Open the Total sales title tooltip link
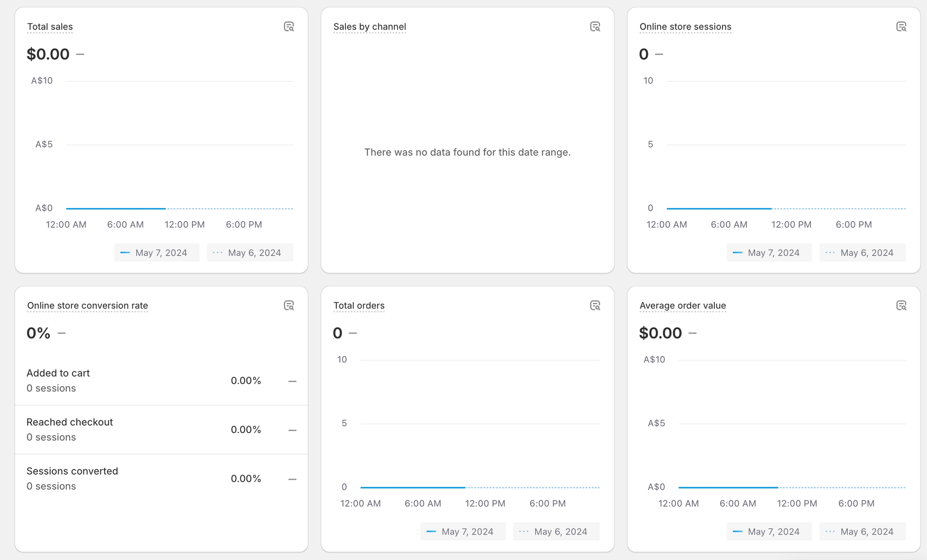This screenshot has width=927, height=560. pyautogui.click(x=50, y=27)
